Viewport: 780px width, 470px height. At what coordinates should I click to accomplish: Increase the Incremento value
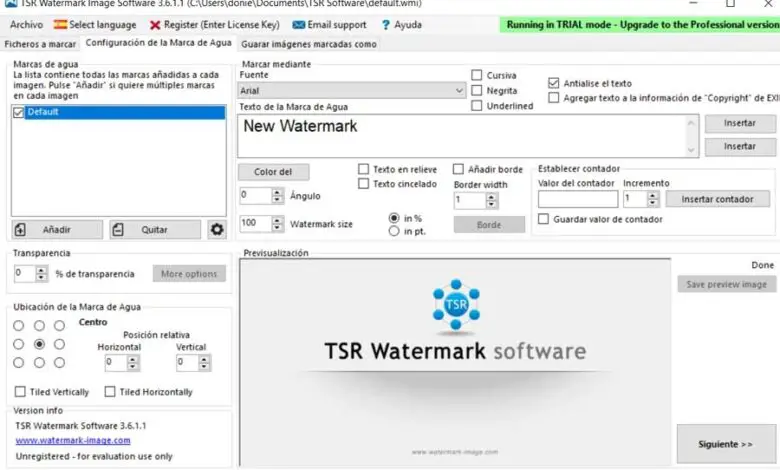tap(653, 196)
